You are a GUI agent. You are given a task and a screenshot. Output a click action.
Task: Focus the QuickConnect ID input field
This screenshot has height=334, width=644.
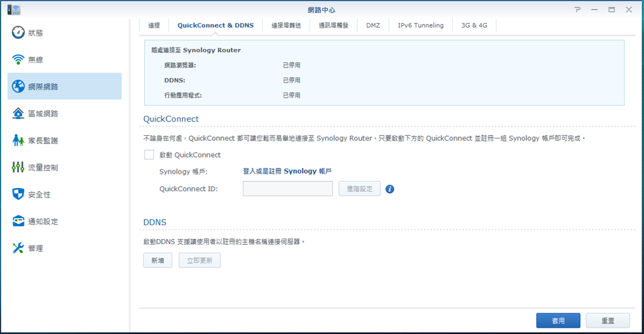[x=287, y=189]
